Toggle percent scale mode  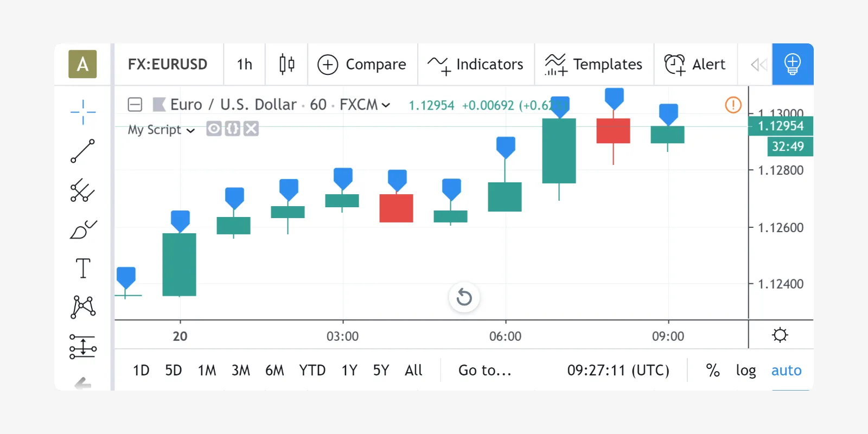(712, 371)
